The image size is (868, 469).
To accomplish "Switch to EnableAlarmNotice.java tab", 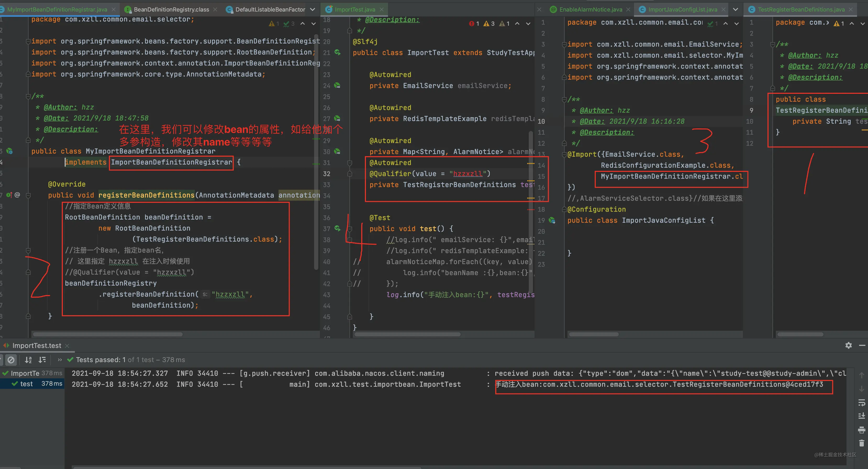I will pos(591,9).
